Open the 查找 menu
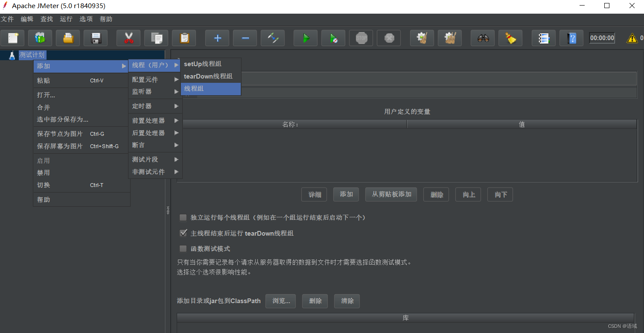Screen dimensions: 644x333 pos(47,19)
